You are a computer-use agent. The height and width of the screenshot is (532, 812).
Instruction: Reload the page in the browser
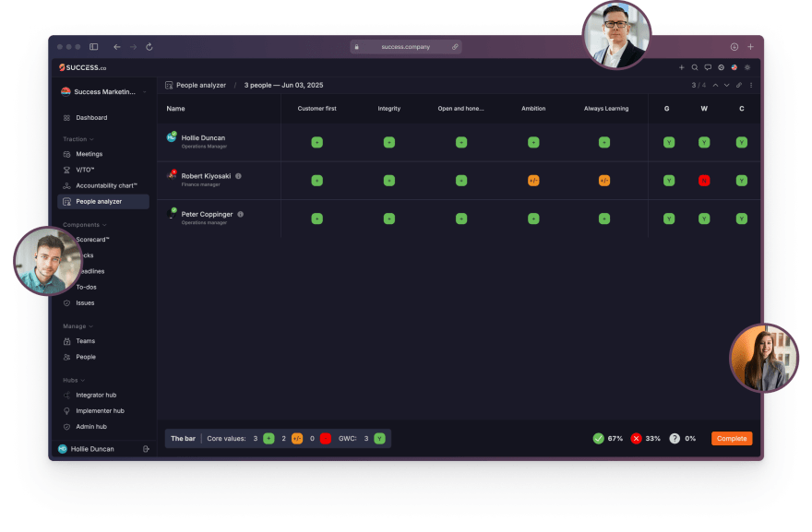[x=149, y=47]
